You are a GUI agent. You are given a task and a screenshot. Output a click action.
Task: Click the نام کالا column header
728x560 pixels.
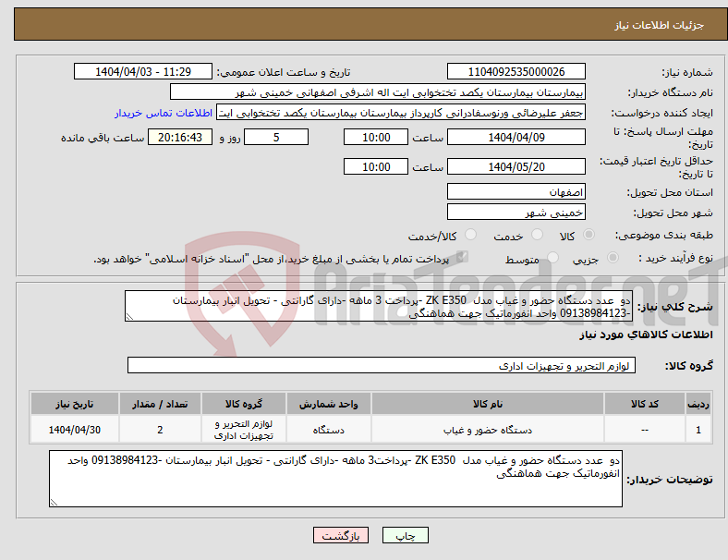click(488, 404)
